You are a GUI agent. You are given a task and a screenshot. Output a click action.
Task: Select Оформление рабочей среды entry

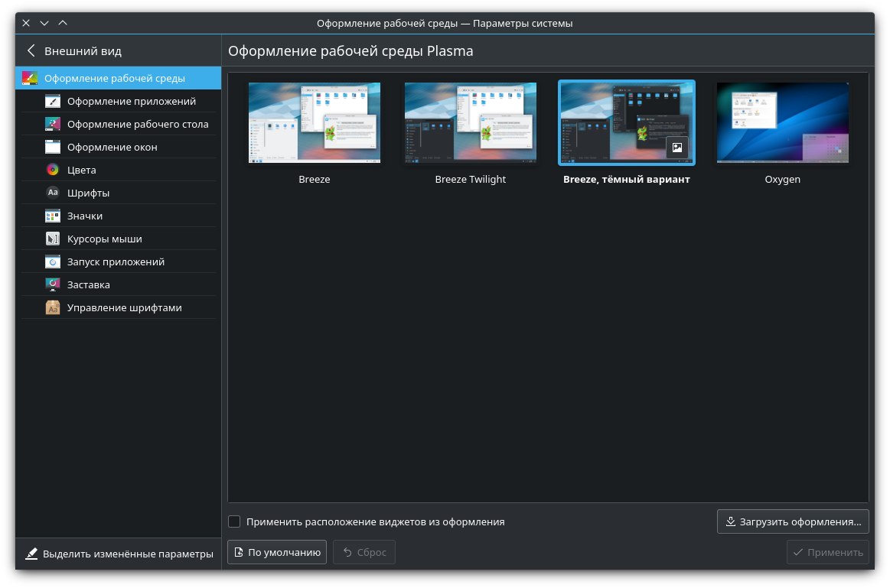(x=118, y=78)
